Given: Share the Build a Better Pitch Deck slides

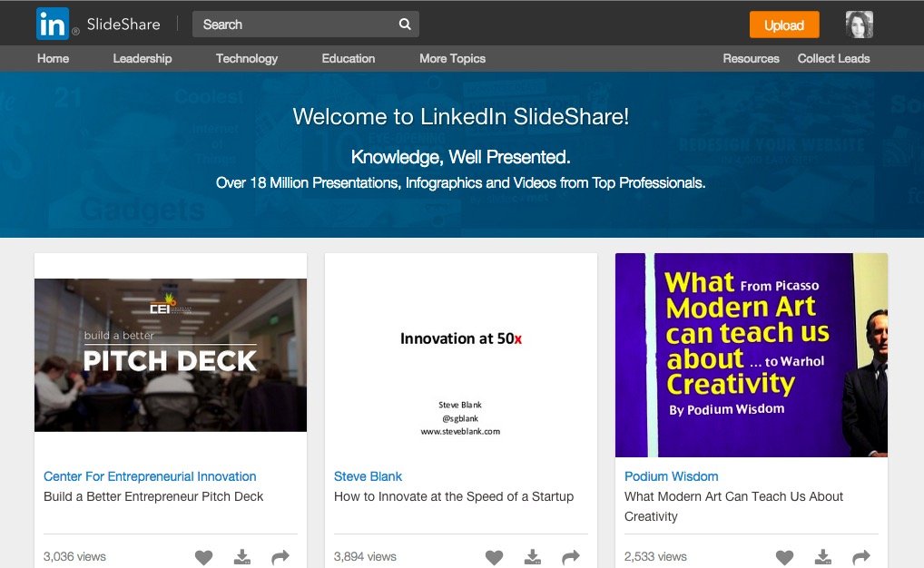Looking at the screenshot, I should 280,557.
